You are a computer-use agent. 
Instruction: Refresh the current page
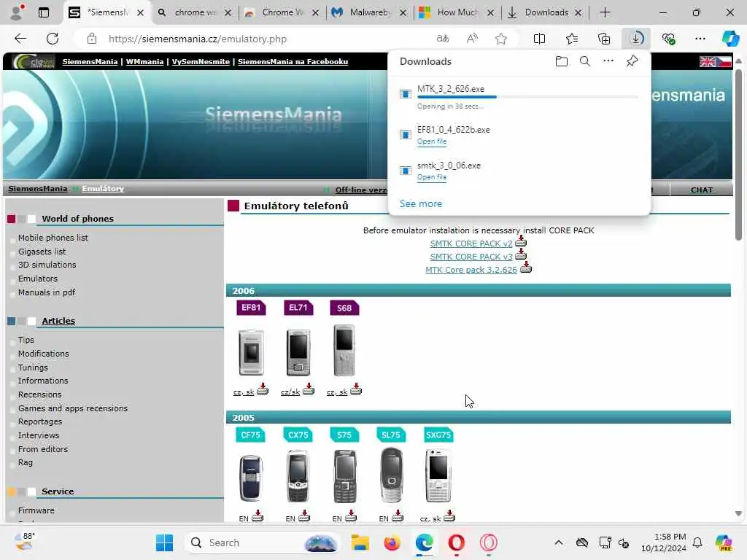[x=53, y=39]
